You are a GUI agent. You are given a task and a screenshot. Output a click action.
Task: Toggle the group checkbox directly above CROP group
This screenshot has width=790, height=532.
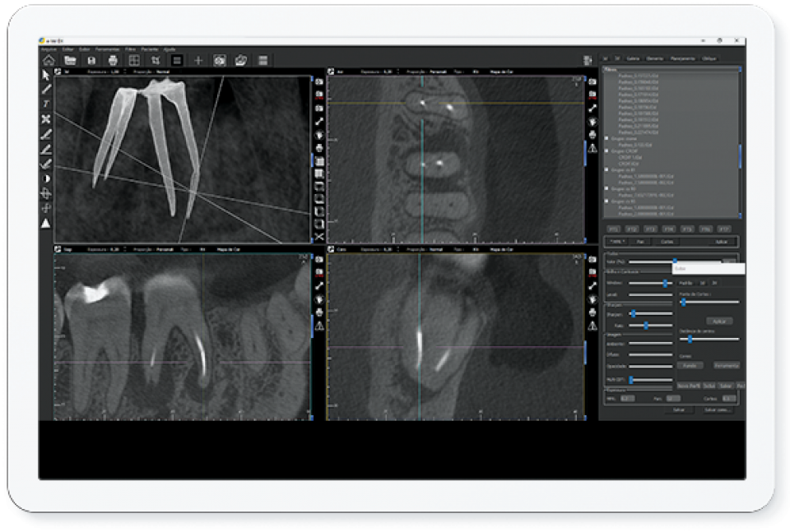click(607, 139)
